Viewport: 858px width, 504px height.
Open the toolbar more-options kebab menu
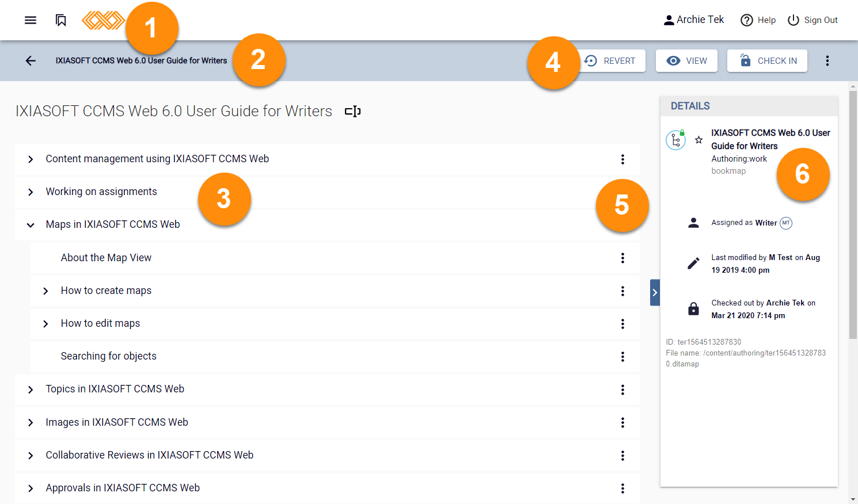827,60
